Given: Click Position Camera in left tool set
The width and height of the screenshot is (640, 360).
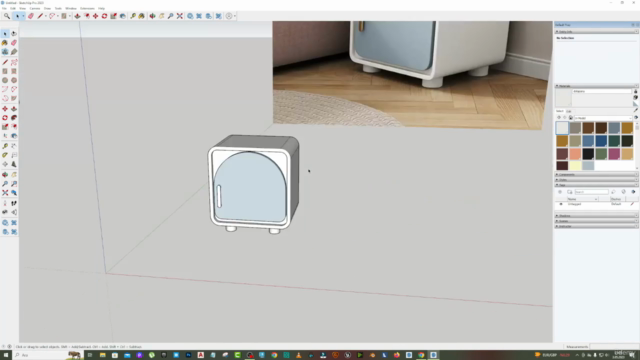Looking at the screenshot, I should click(x=5, y=203).
